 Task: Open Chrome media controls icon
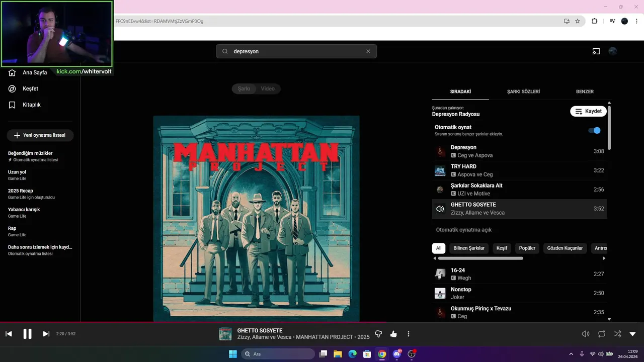coord(612,21)
